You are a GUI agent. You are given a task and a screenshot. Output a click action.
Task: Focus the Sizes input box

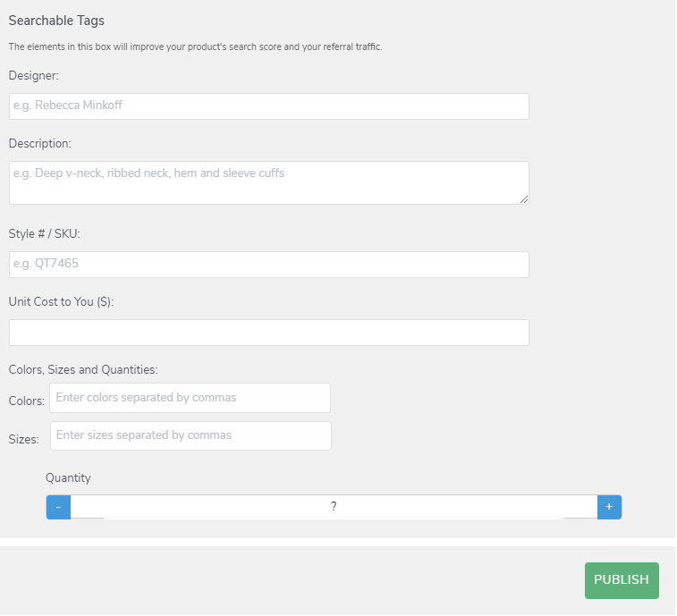tap(190, 435)
